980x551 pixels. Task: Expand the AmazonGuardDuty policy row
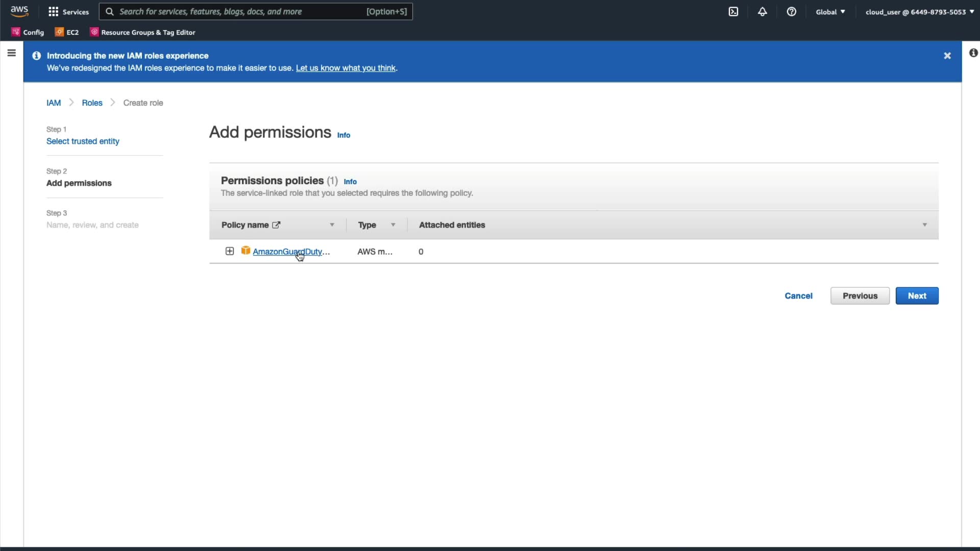230,251
